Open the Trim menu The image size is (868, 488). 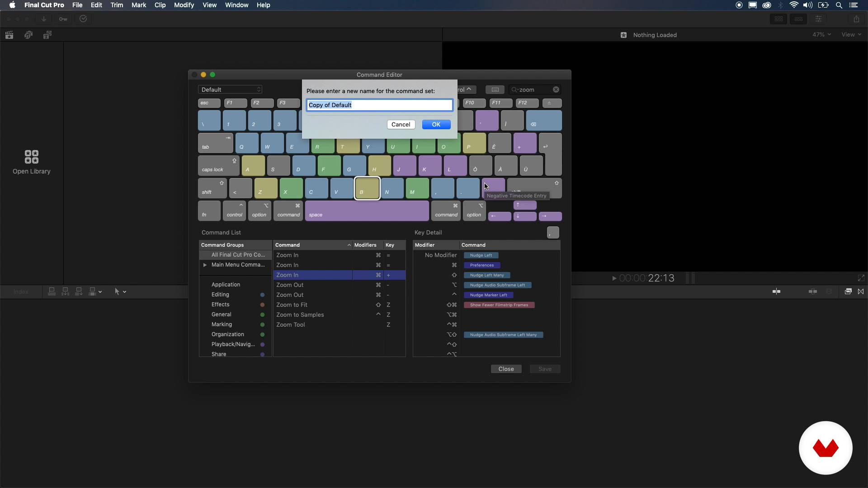tap(117, 5)
